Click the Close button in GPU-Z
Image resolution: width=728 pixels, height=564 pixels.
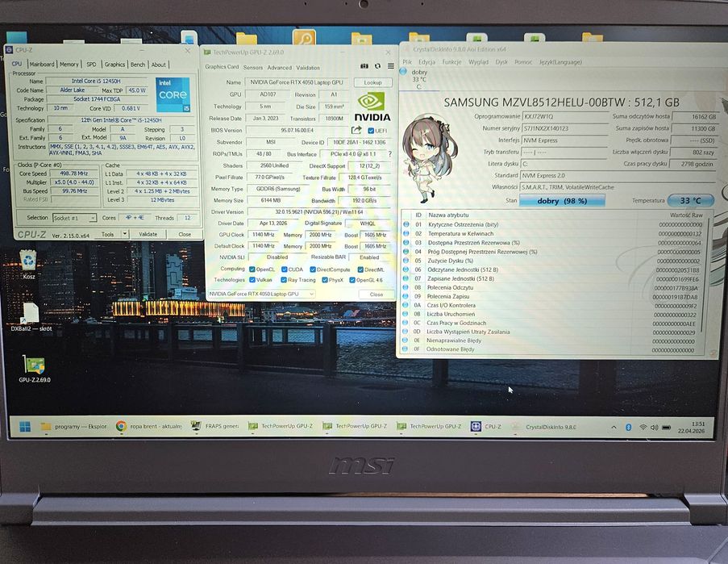(x=376, y=294)
